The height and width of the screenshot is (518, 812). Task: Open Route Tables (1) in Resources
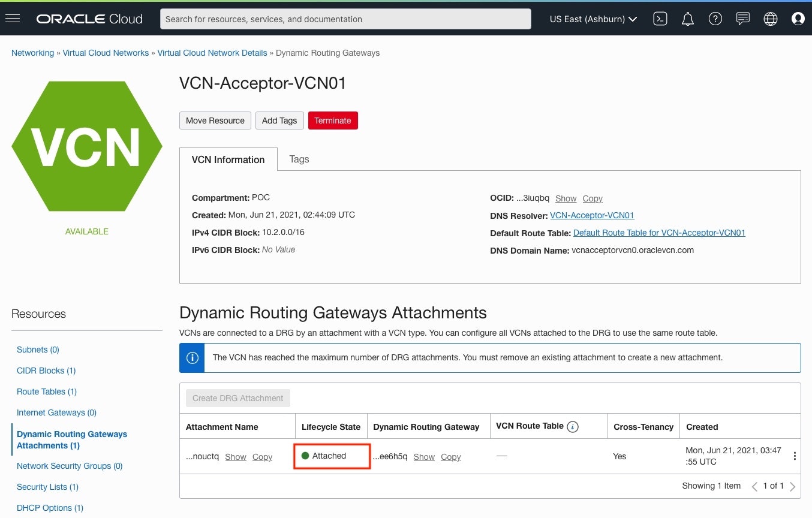(47, 391)
